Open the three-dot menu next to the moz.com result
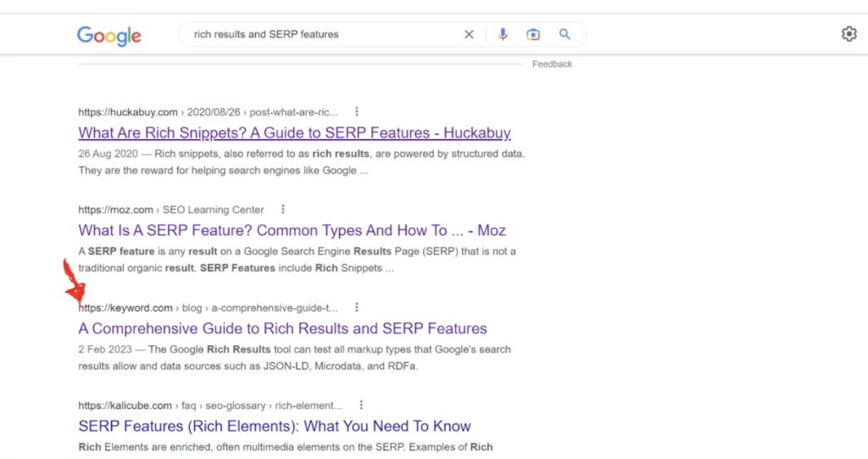This screenshot has width=868, height=459. click(x=283, y=210)
